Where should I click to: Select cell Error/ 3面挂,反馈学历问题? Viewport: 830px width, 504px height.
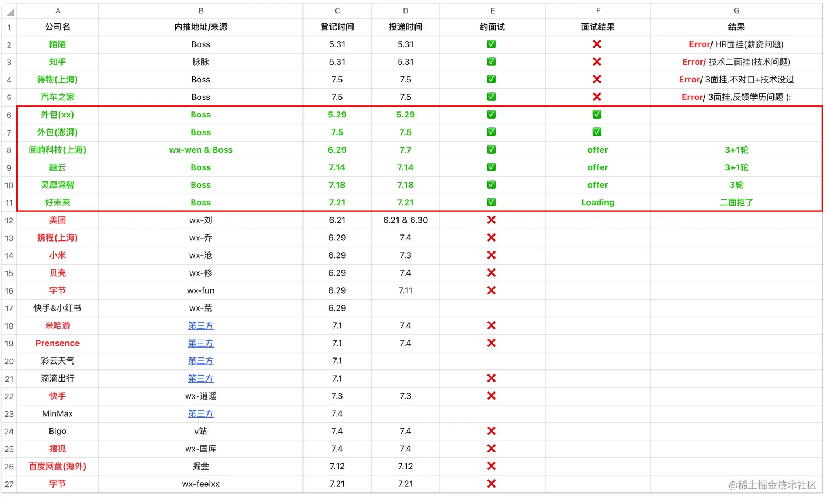737,97
